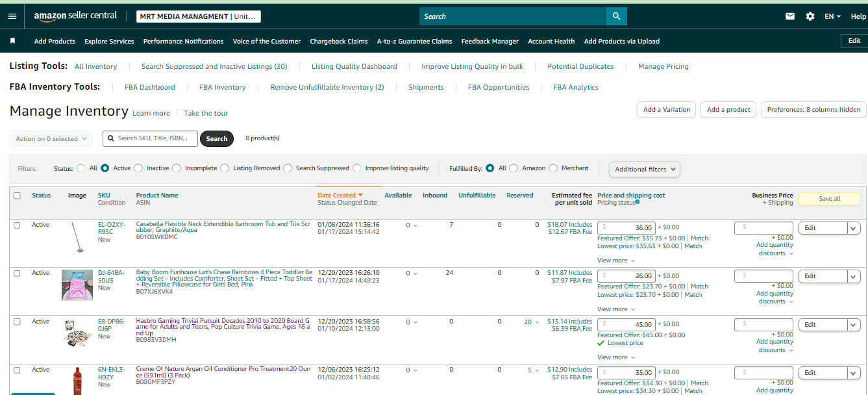This screenshot has width=868, height=395.
Task: Click the Add a product button
Action: tap(728, 110)
